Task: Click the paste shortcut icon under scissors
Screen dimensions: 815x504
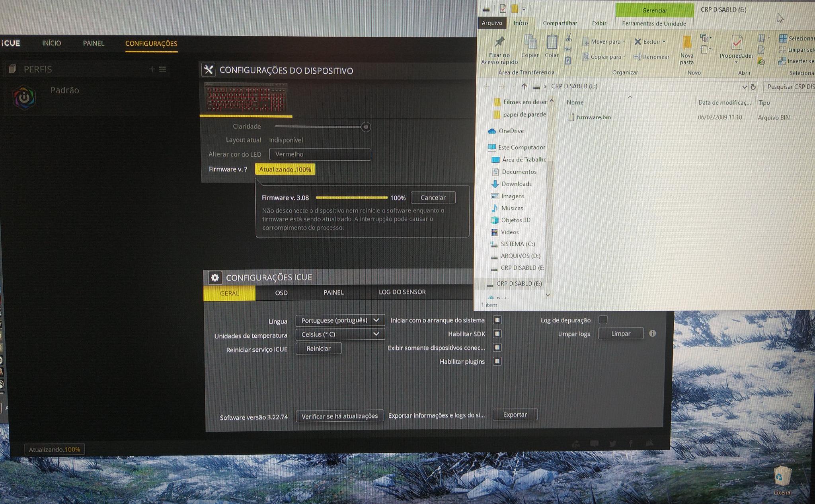Action: (x=568, y=60)
